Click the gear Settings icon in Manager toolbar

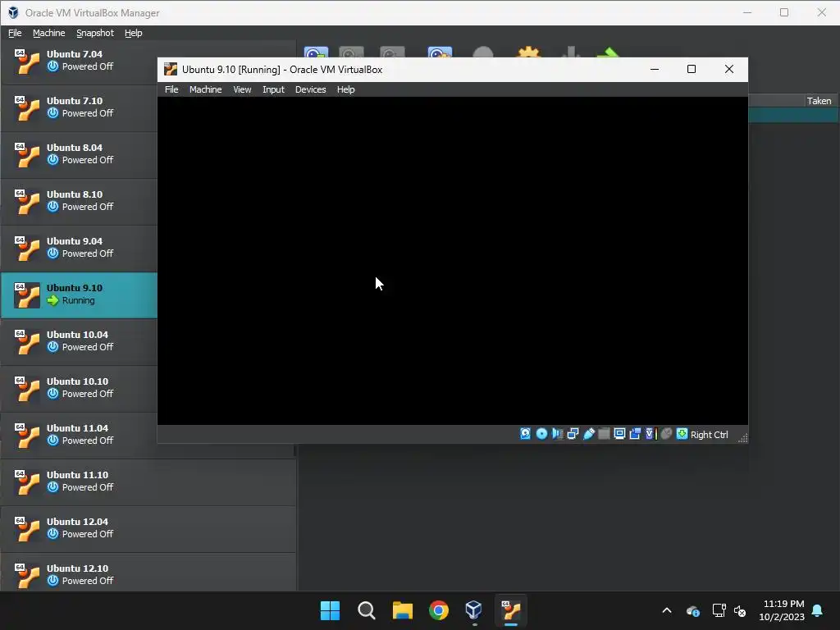pos(529,52)
